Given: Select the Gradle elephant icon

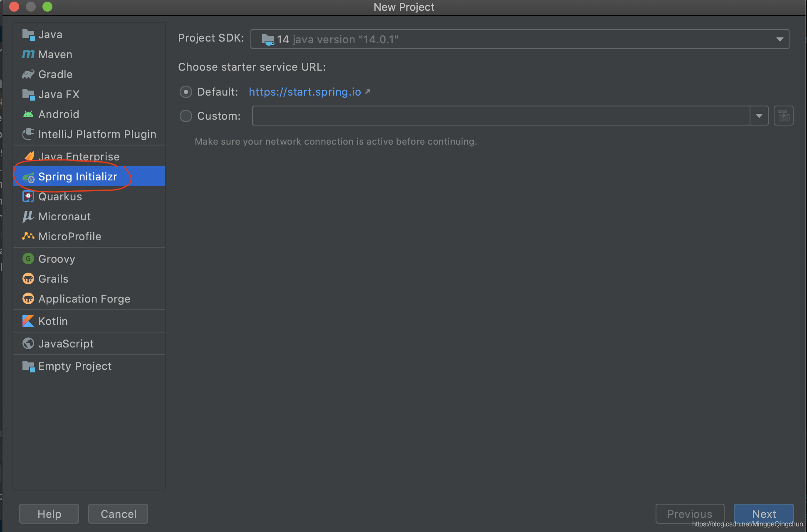Looking at the screenshot, I should point(28,74).
